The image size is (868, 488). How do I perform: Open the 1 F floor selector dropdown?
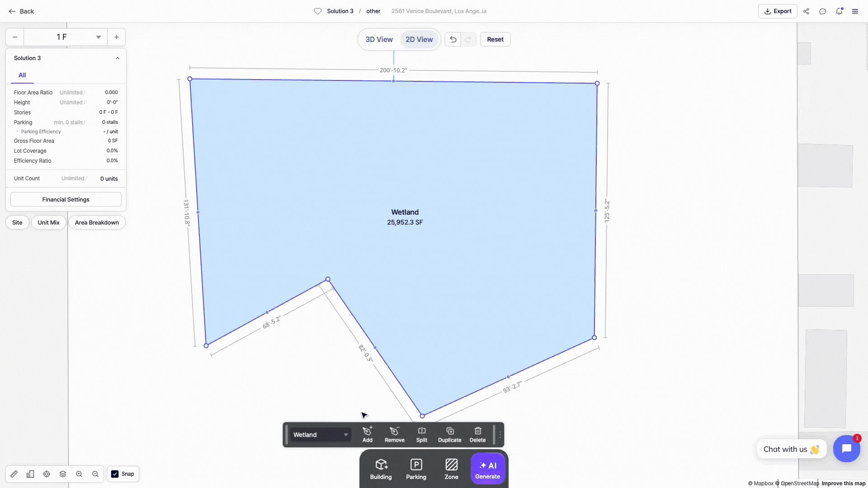click(66, 37)
